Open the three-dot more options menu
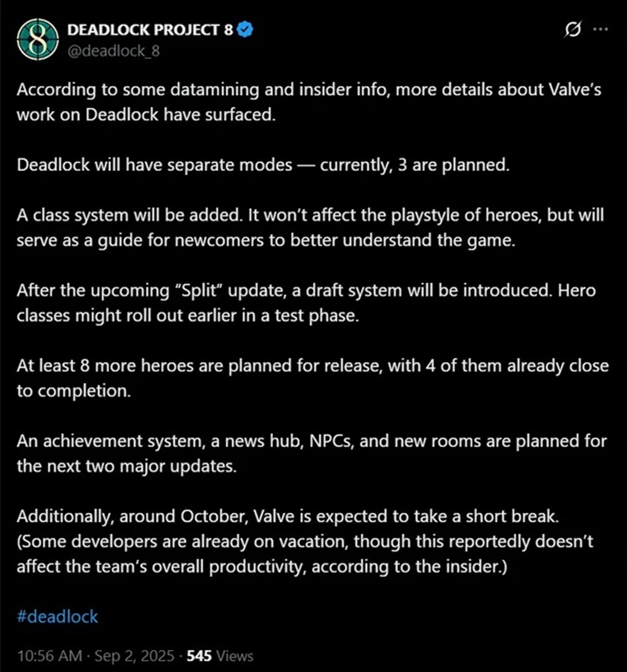The width and height of the screenshot is (627, 672). tap(601, 29)
